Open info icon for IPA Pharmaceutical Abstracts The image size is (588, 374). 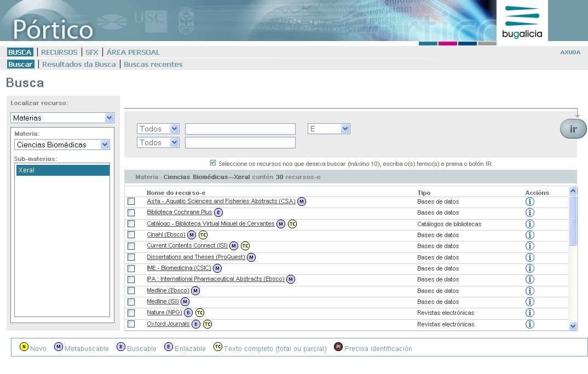[x=529, y=279]
